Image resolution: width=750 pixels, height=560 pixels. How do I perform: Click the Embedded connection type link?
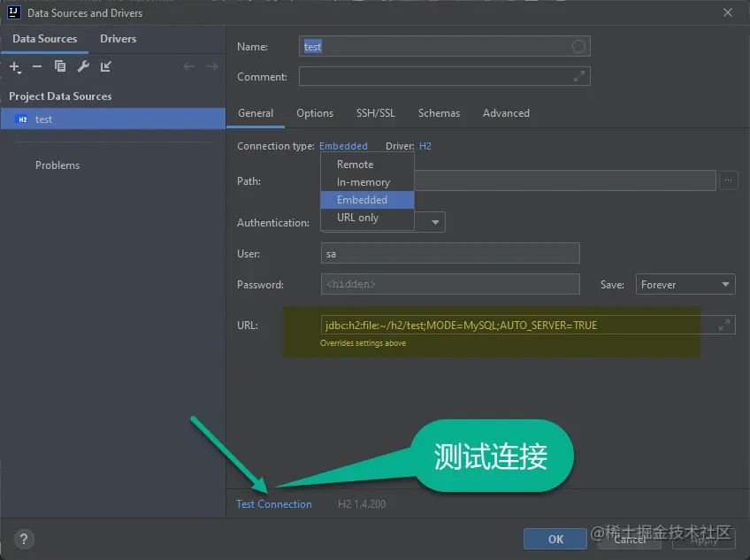pyautogui.click(x=343, y=146)
